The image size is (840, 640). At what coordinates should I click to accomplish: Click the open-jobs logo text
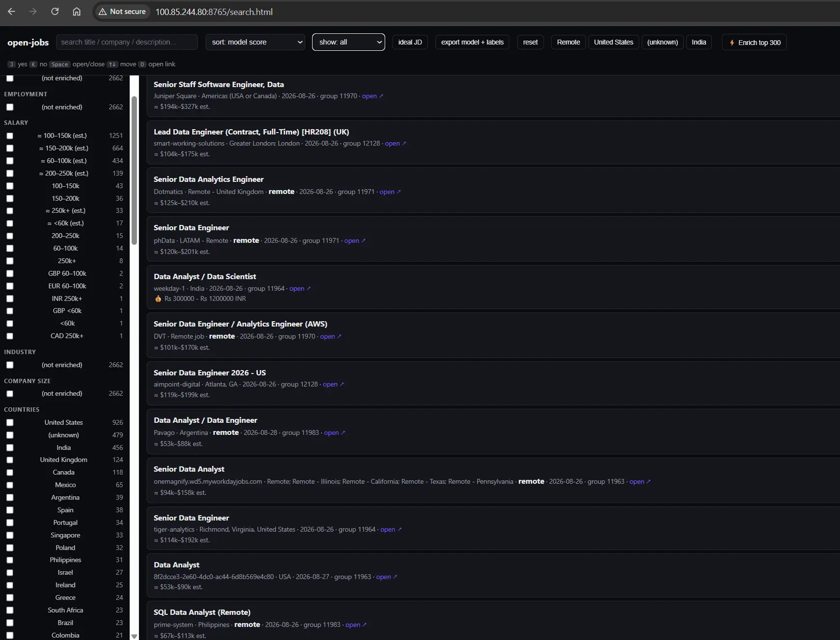(x=28, y=42)
